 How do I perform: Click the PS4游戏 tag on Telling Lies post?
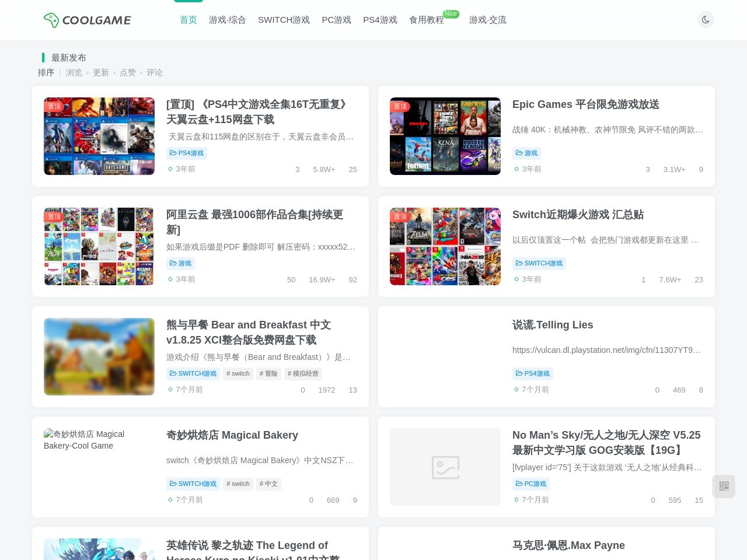[x=533, y=374]
